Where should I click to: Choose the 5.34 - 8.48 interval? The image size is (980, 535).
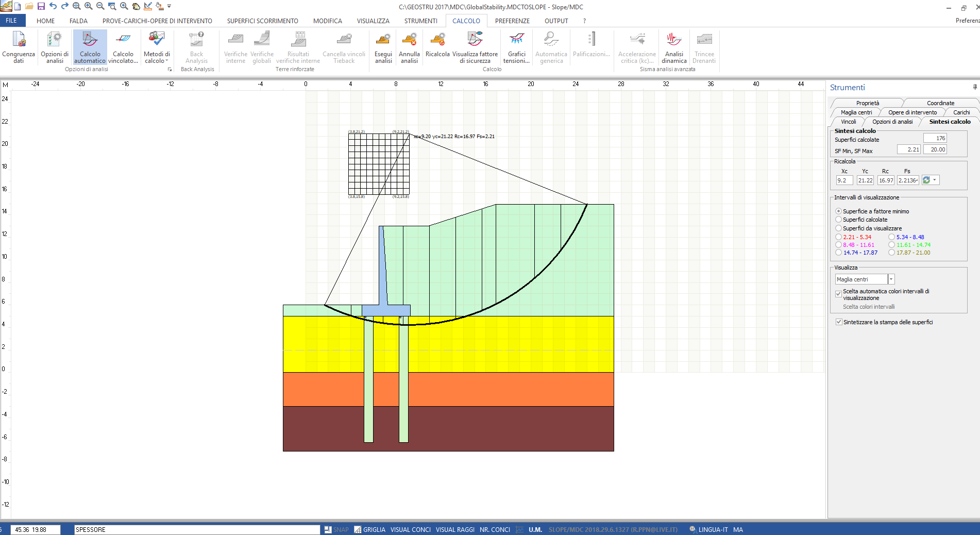pos(906,237)
